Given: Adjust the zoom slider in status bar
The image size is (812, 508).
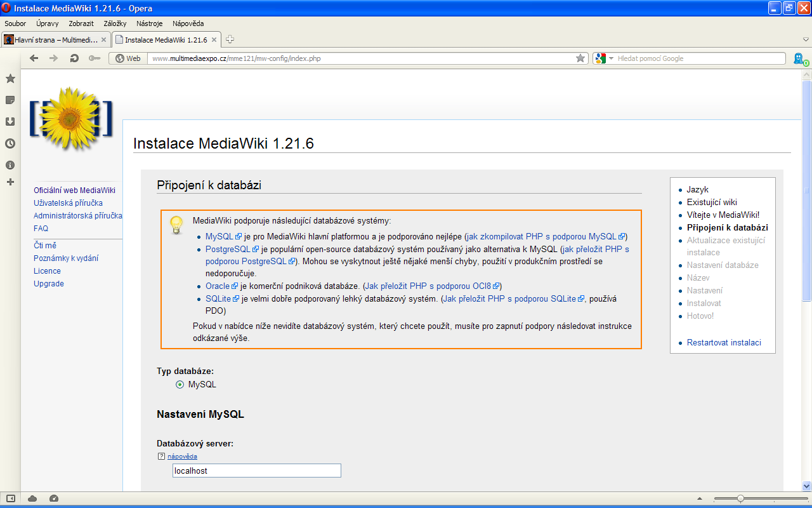Looking at the screenshot, I should 740,498.
